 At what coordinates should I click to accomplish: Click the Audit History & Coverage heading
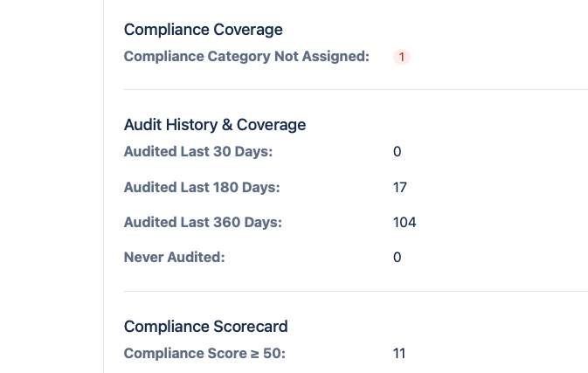tap(215, 125)
